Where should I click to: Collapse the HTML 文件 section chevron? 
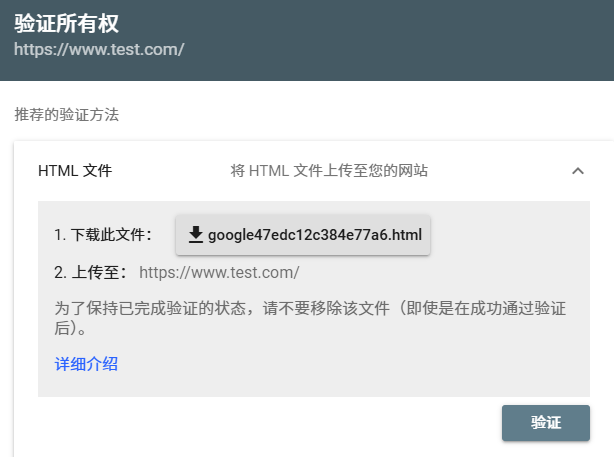tap(577, 171)
